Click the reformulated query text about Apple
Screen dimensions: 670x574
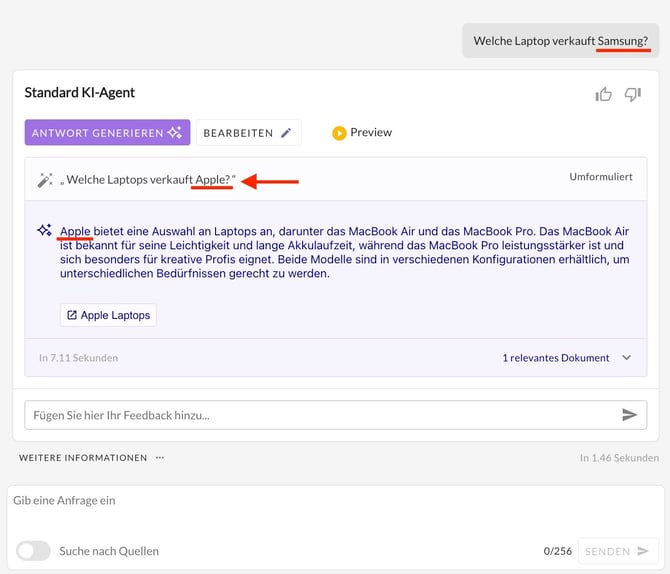click(147, 180)
